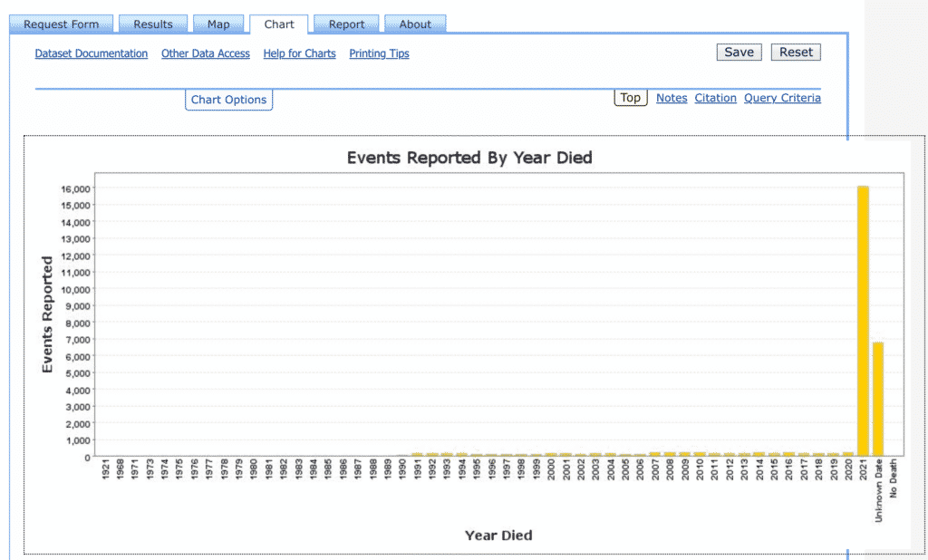Viewport: 928px width, 560px height.
Task: Select the Chart tab
Action: [x=279, y=24]
